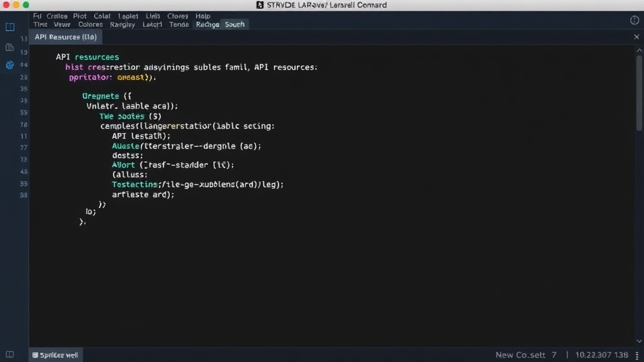Open the files icon in left sidebar
The image size is (644, 362).
[x=10, y=47]
